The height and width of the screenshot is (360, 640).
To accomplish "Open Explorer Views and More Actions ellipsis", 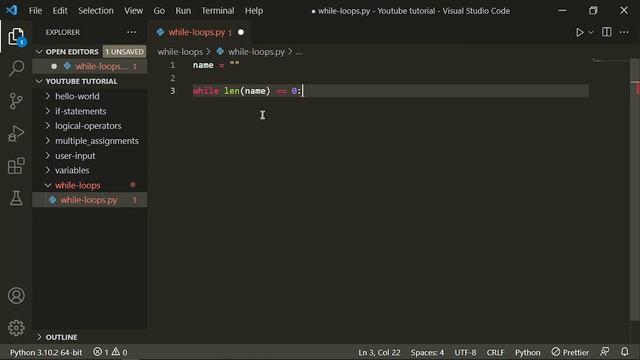I will [x=131, y=32].
